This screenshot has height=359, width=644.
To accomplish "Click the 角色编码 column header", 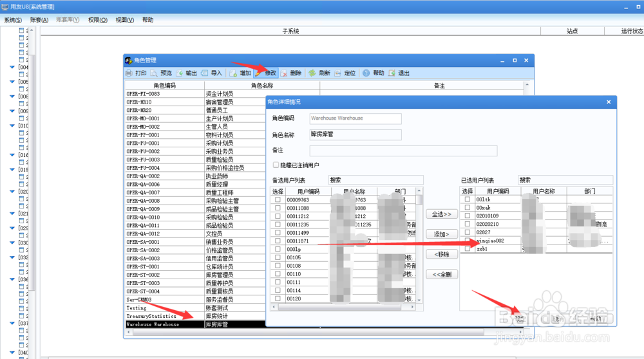I will point(165,86).
